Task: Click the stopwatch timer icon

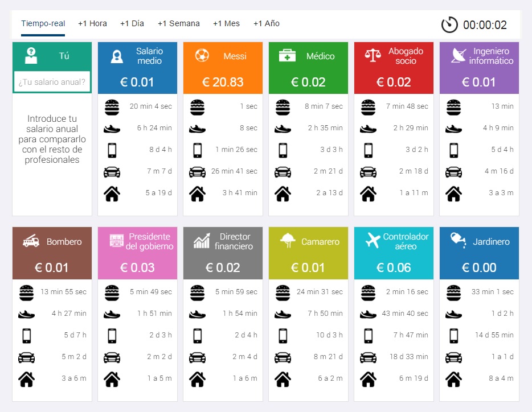Action: 449,24
